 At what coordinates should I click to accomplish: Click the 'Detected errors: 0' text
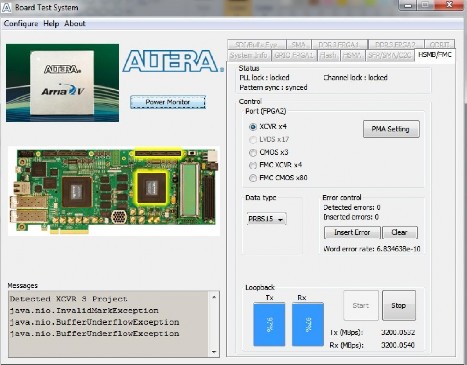(352, 208)
